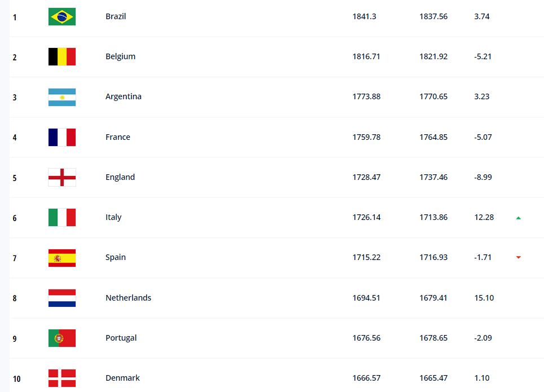Viewport: 544px width, 392px height.
Task: Click the England flag icon
Action: coord(62,177)
